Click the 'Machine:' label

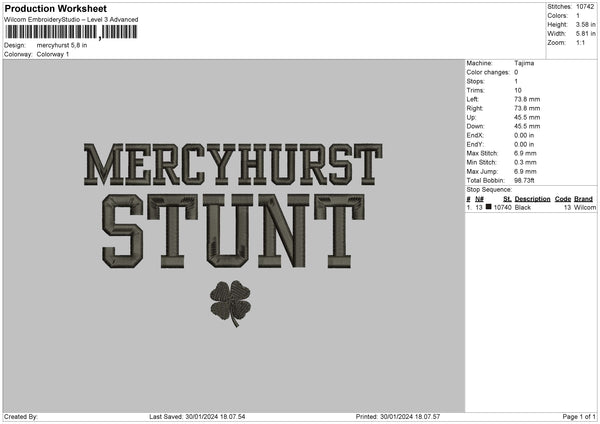click(x=479, y=63)
